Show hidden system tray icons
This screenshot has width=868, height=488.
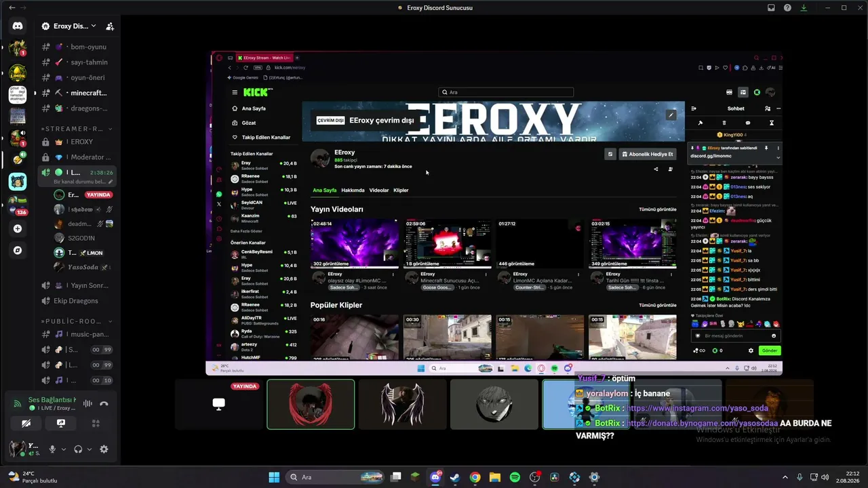click(785, 477)
